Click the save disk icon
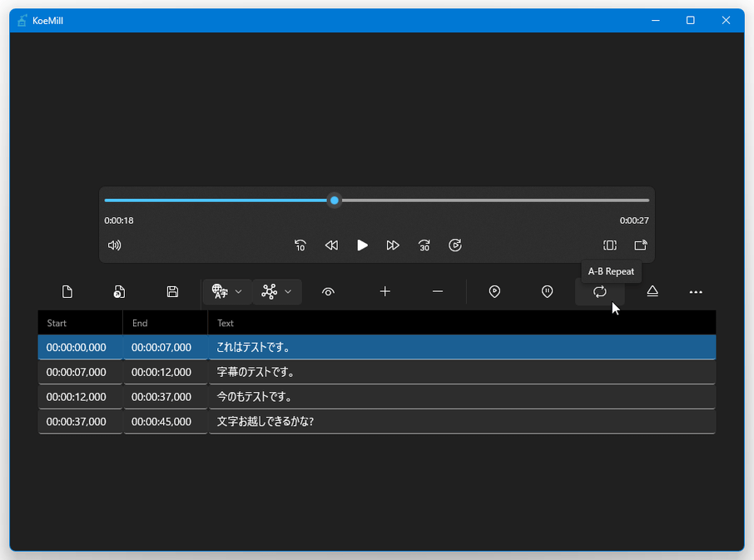Screen dimensions: 754x560 click(x=172, y=291)
